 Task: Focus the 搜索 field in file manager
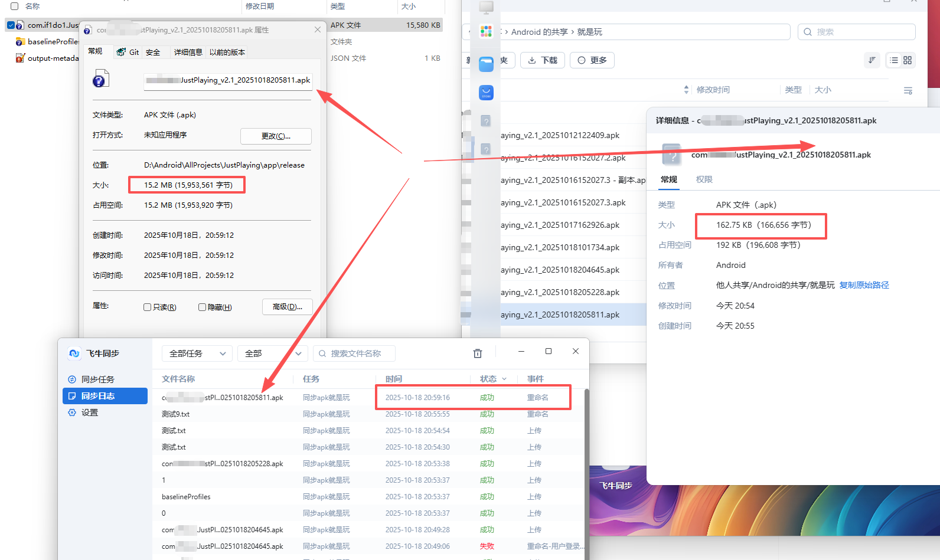click(x=857, y=32)
